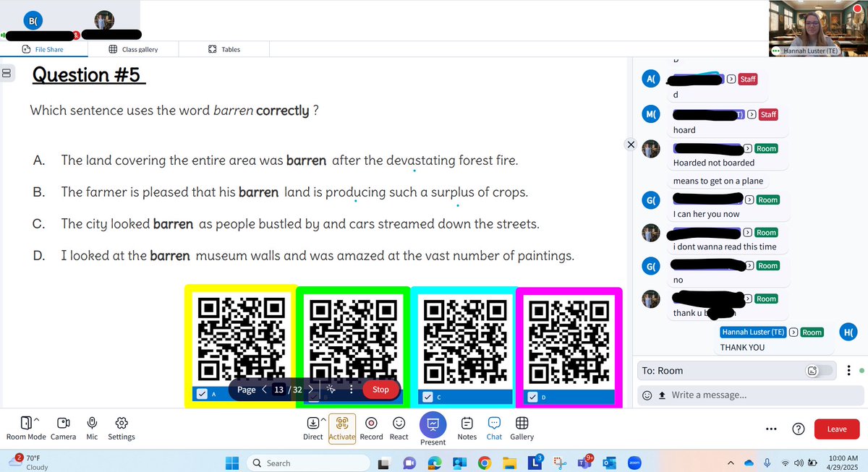Viewport: 868px width, 472px height.
Task: Switch to the File Share tab
Action: [43, 49]
